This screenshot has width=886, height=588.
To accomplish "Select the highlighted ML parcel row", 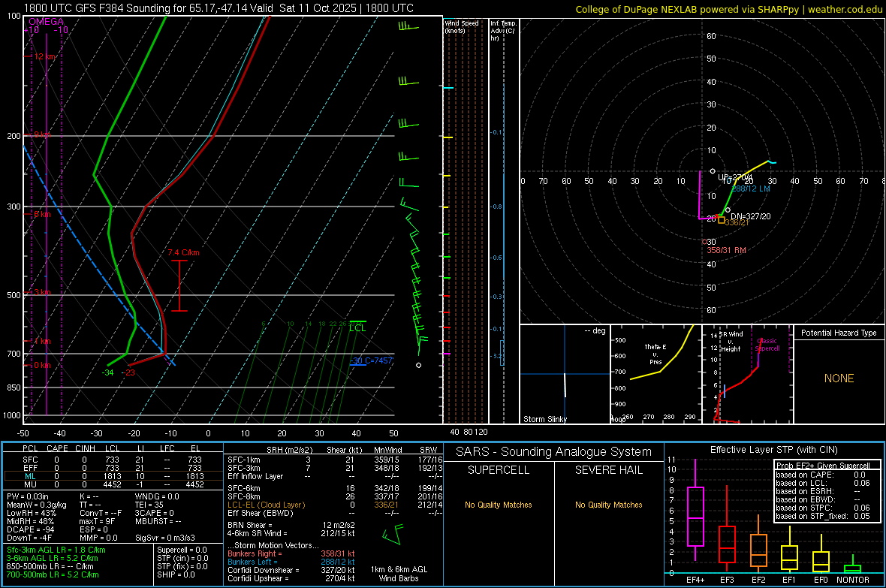I will [113, 477].
